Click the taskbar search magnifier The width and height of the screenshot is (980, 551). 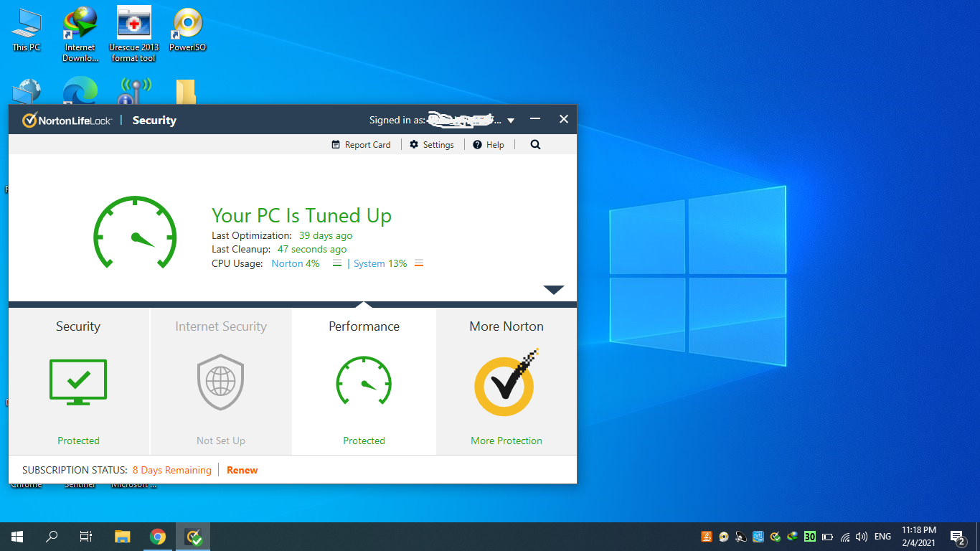click(x=52, y=537)
